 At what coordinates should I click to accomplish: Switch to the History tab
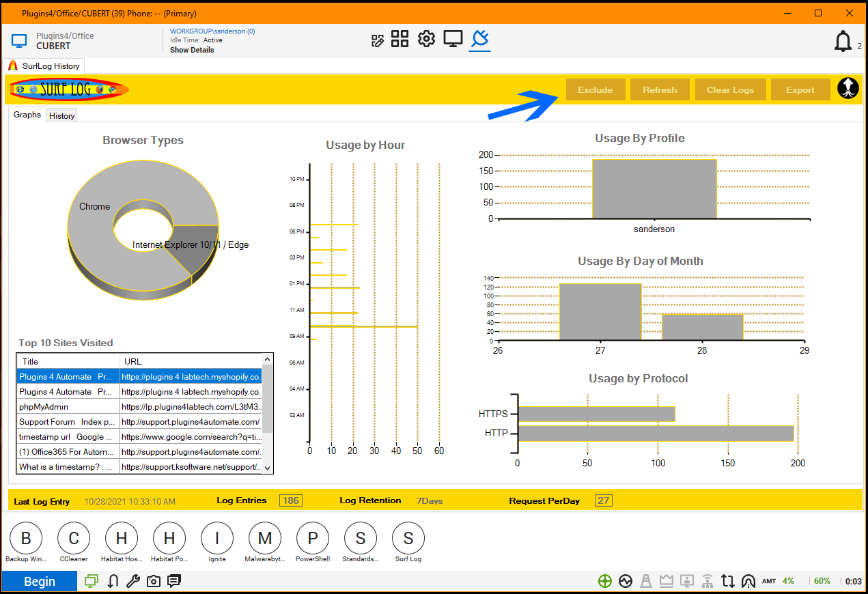click(x=61, y=115)
